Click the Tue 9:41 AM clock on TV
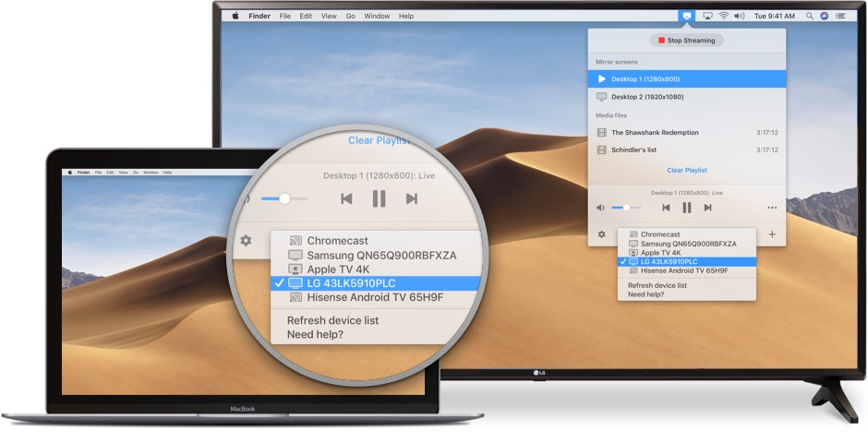The height and width of the screenshot is (443, 868). tap(775, 16)
